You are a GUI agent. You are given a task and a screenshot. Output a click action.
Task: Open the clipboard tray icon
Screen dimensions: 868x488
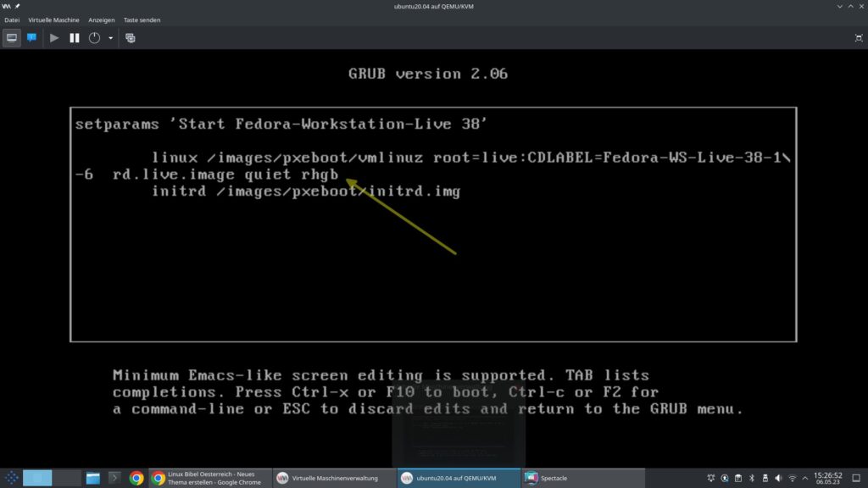click(x=738, y=478)
